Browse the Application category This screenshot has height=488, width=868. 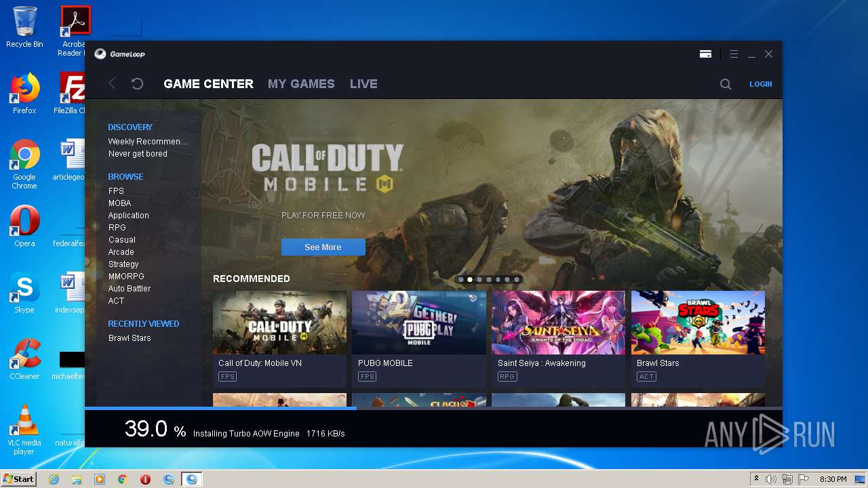[128, 216]
